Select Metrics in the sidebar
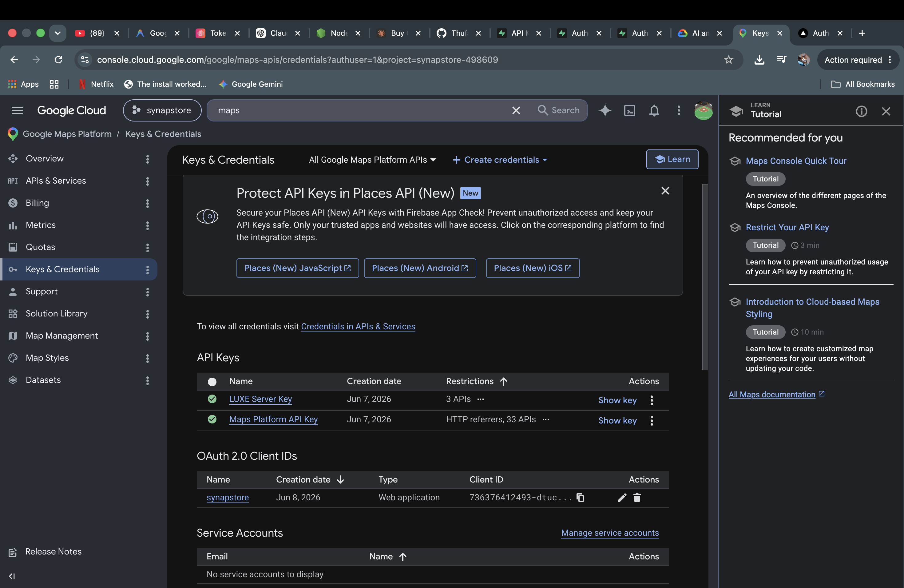 coord(41,225)
